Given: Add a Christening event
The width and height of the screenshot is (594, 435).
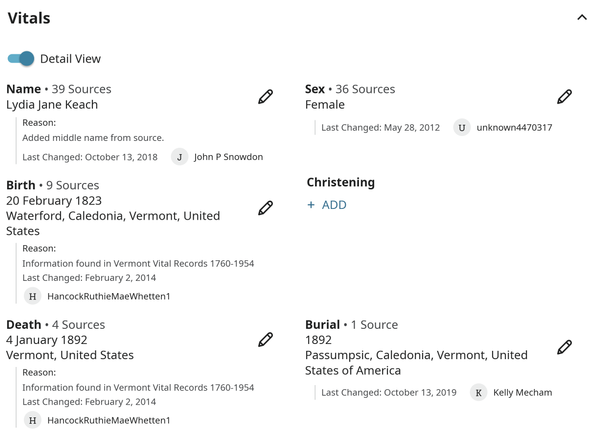Looking at the screenshot, I should click(327, 205).
